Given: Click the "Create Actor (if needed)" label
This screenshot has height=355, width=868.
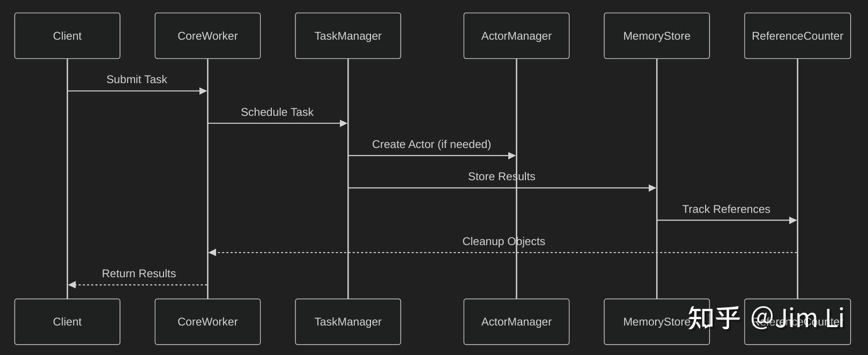Looking at the screenshot, I should point(432,144).
